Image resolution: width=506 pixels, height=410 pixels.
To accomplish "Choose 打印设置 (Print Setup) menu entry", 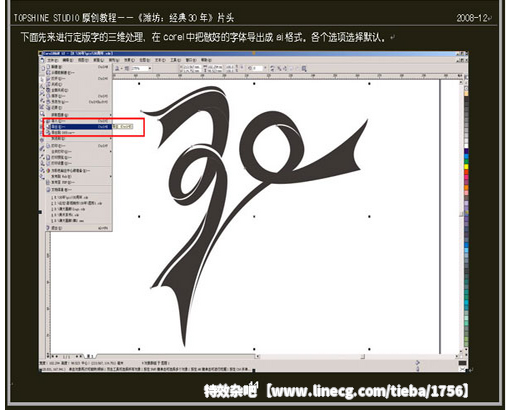I will (78, 163).
